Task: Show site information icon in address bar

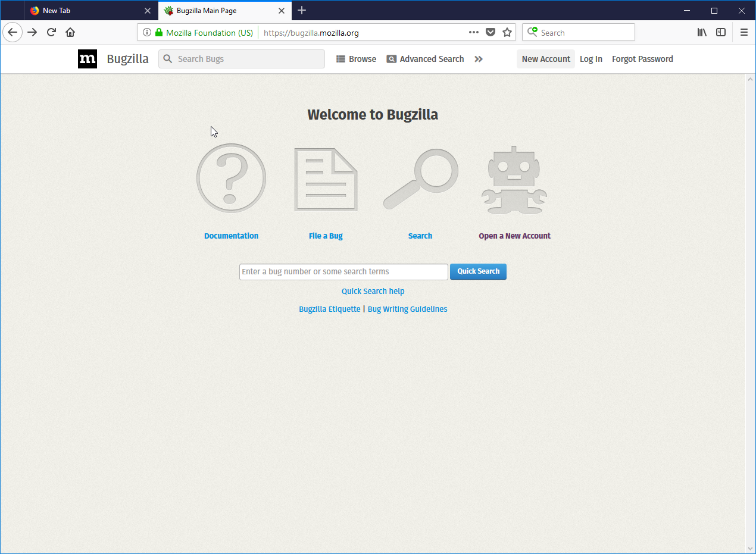Action: 147,33
